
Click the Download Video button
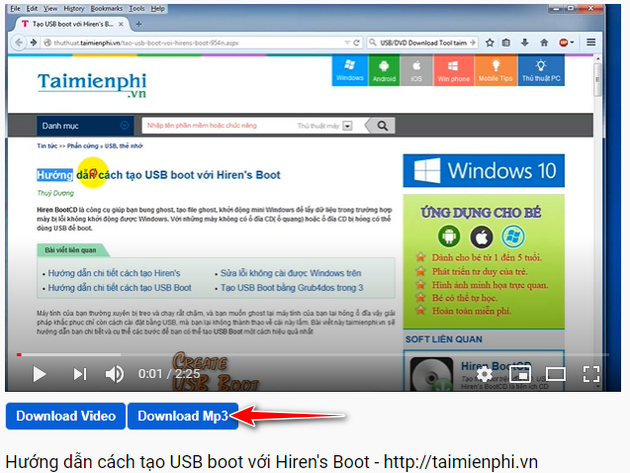click(65, 416)
